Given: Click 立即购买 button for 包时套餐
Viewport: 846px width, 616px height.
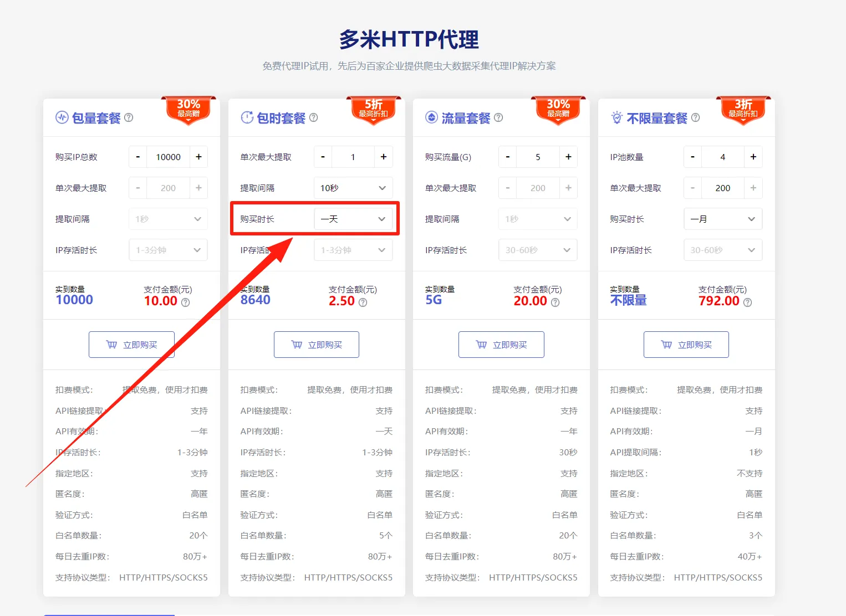Looking at the screenshot, I should (x=317, y=345).
